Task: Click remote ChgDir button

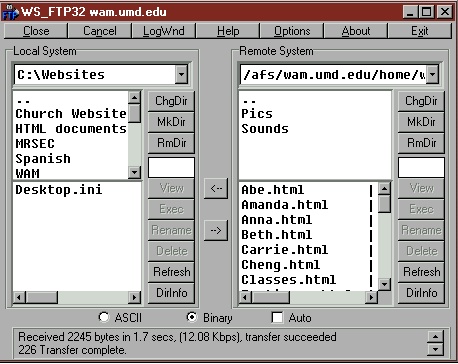Action: (x=421, y=101)
